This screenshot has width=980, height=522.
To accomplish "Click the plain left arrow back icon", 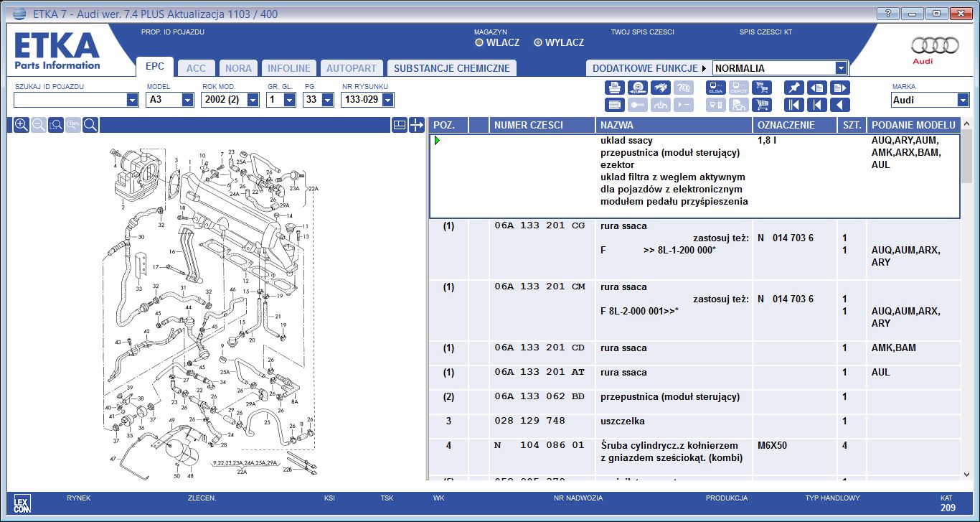I will 840,105.
